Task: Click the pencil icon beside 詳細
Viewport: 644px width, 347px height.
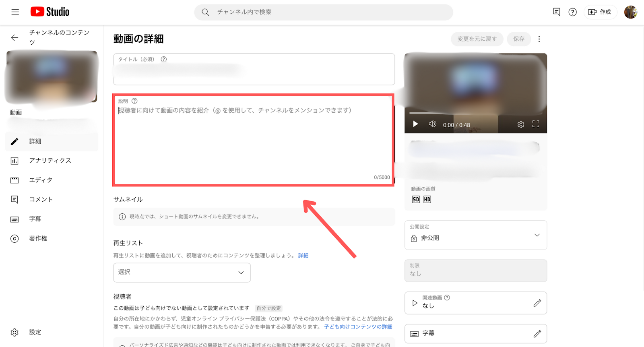Action: 14,141
